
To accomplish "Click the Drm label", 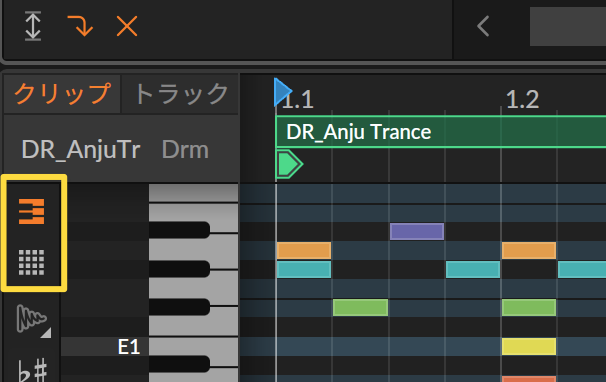I will pos(185,150).
